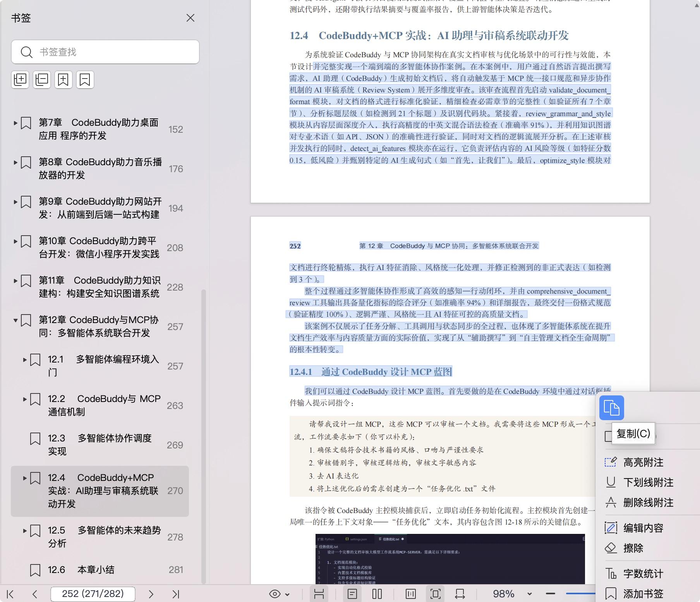Viewport: 700px width, 602px height.
Task: Click page header number 252
Action: coord(295,246)
